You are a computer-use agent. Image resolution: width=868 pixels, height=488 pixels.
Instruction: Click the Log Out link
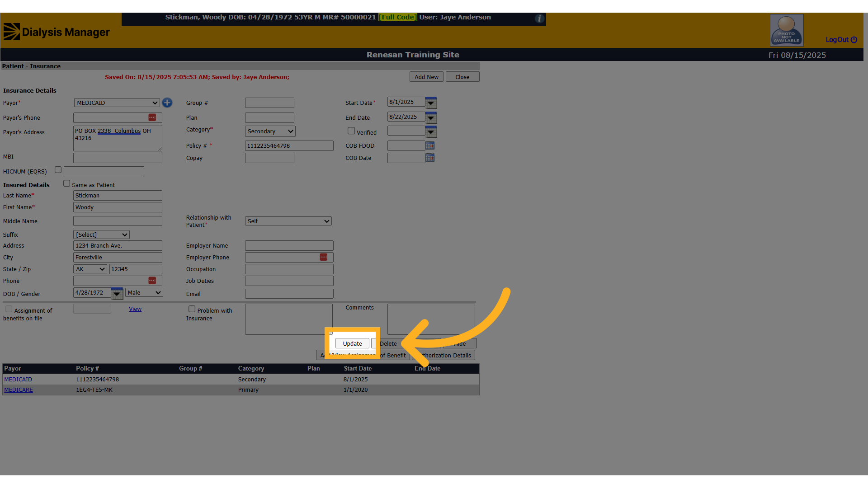click(x=837, y=39)
